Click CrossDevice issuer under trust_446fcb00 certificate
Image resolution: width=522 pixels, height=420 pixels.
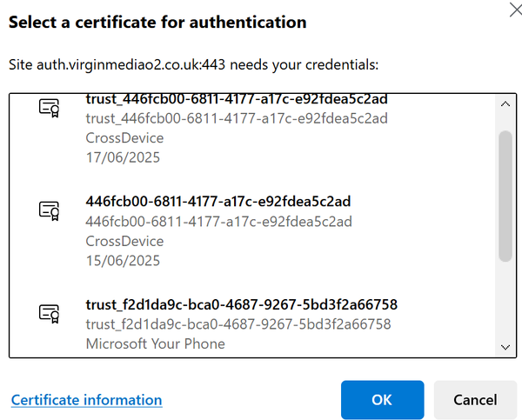(x=124, y=138)
